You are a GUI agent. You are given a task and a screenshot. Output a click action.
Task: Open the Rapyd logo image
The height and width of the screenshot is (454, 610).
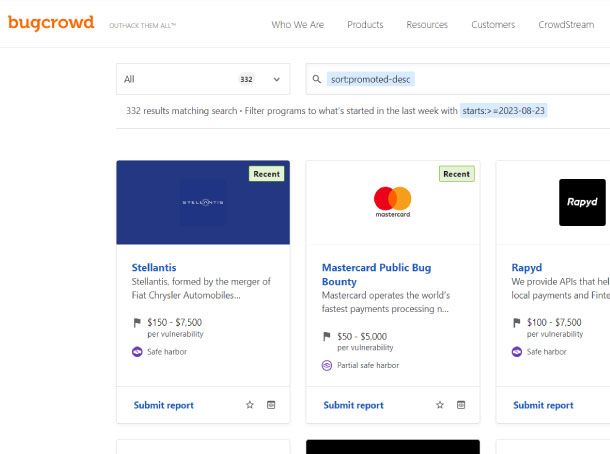[582, 202]
